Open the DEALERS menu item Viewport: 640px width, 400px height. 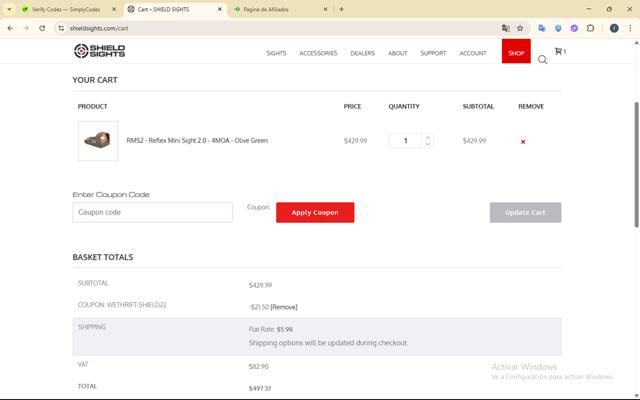coord(362,53)
